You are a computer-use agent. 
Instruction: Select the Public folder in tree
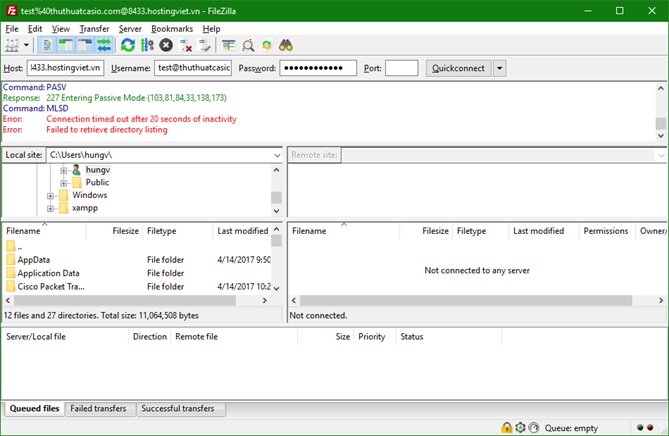[97, 183]
